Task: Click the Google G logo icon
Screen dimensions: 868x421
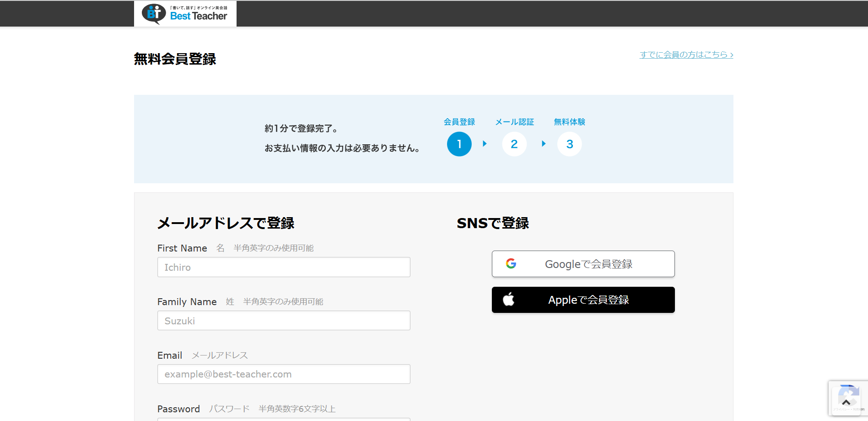Action: pyautogui.click(x=511, y=264)
